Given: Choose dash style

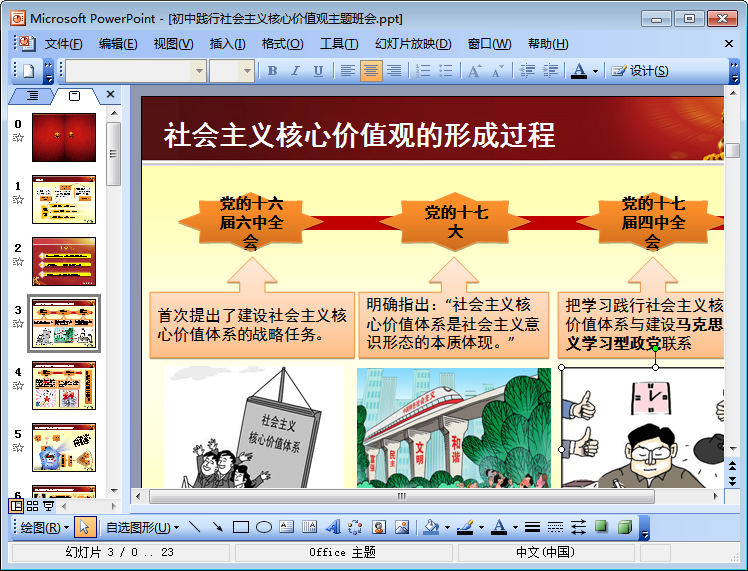Looking at the screenshot, I should [555, 527].
